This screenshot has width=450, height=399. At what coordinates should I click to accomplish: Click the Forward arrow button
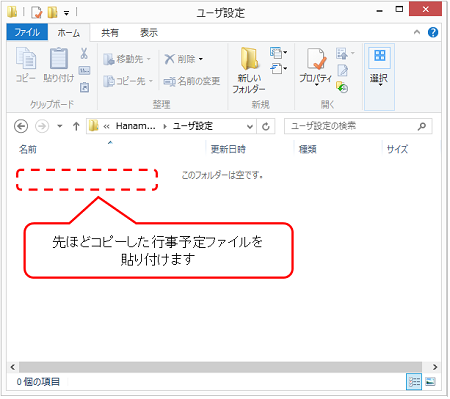click(42, 126)
